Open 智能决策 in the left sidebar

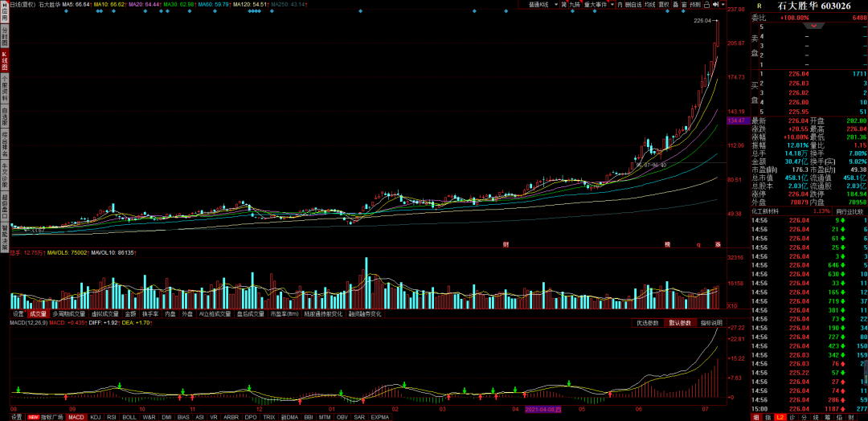[x=5, y=236]
